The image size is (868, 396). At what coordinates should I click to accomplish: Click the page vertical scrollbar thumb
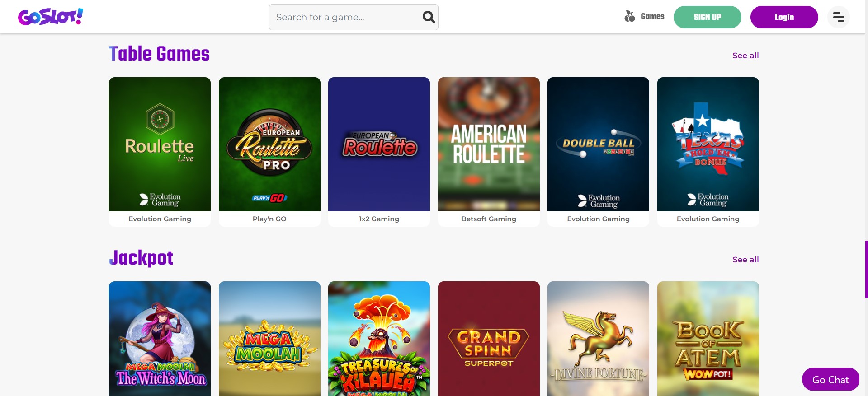[866, 270]
